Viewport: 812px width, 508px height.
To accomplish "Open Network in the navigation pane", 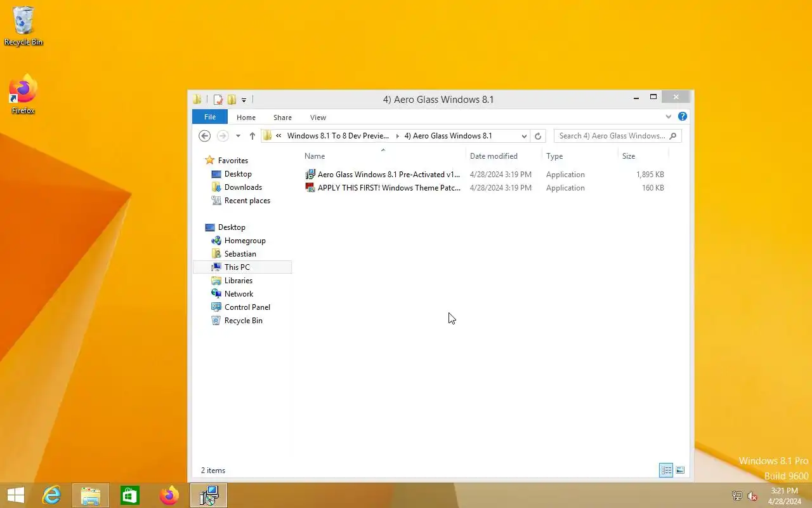I will point(239,294).
